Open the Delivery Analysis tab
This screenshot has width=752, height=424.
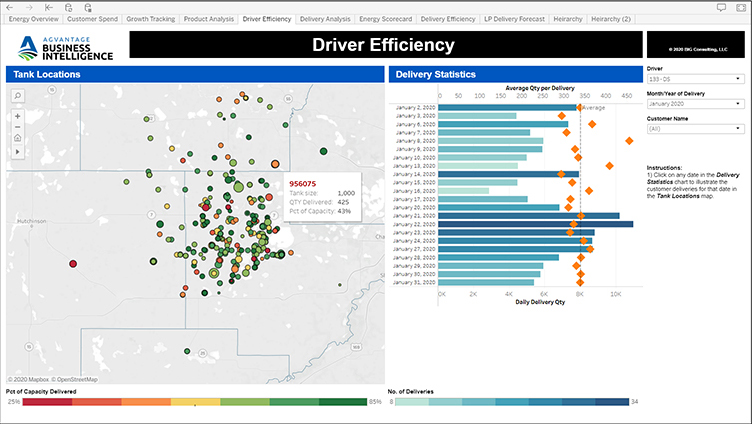click(325, 19)
